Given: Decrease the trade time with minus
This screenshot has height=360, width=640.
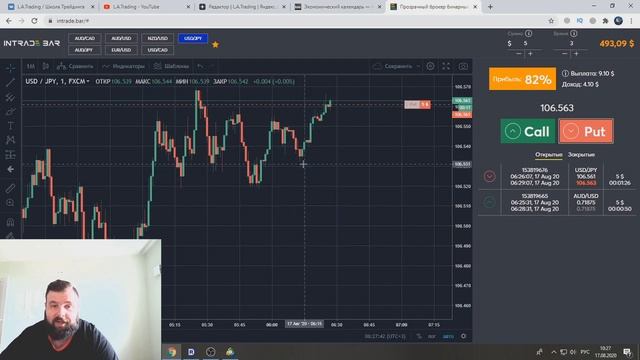Looking at the screenshot, I should (x=564, y=53).
